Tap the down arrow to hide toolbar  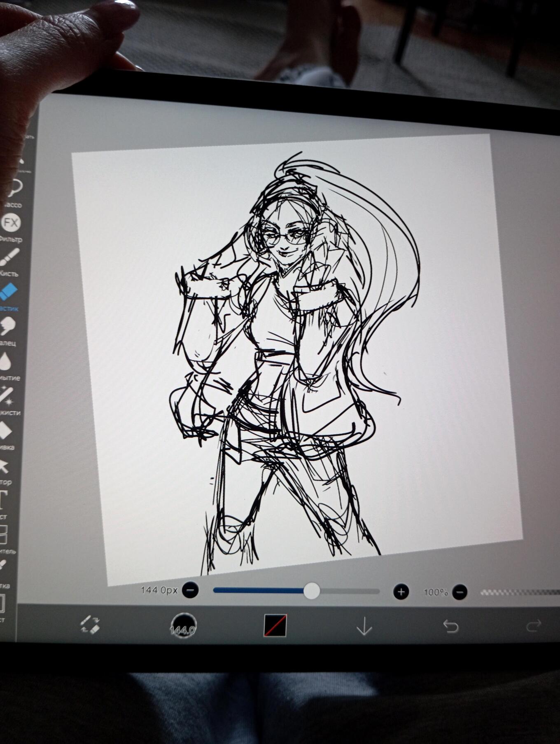coord(364,626)
